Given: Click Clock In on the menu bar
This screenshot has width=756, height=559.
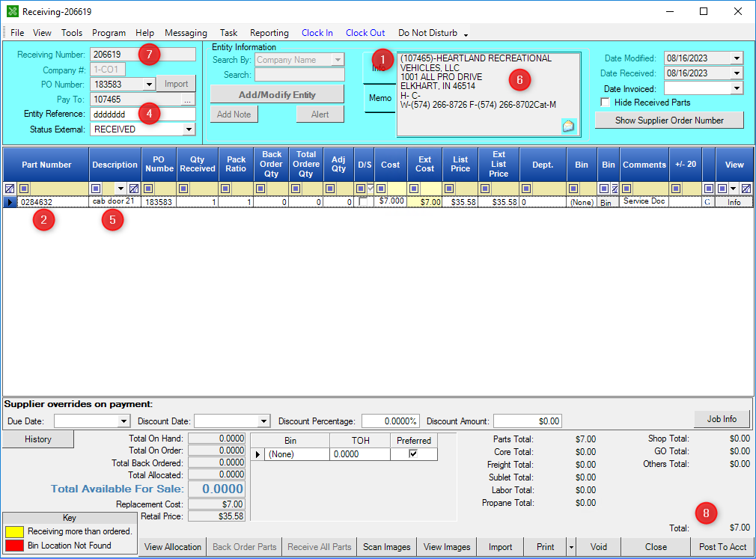Looking at the screenshot, I should click(317, 33).
